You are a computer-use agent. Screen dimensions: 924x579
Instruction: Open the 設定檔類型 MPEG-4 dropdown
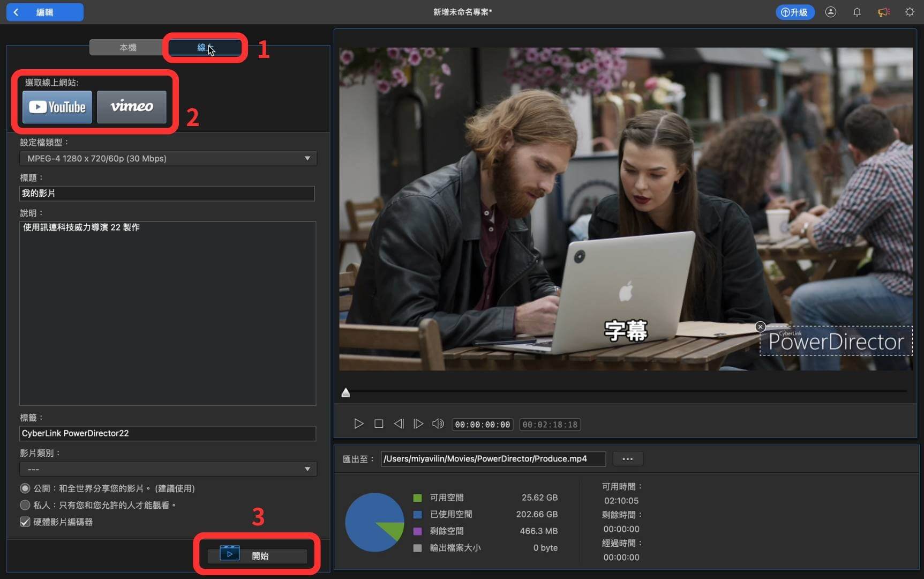(168, 158)
